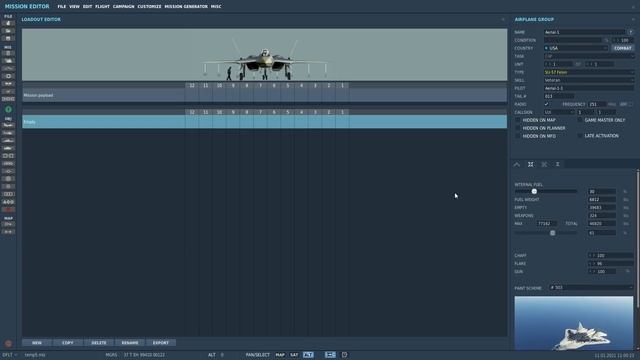
Task: Open the FILE menu
Action: (62, 7)
